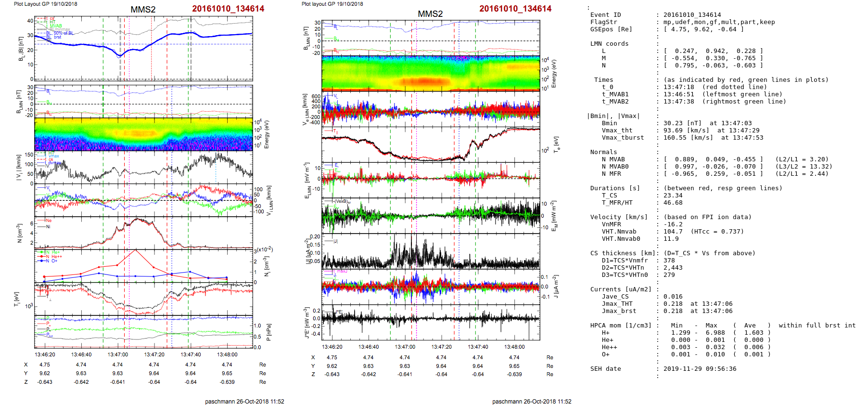The image size is (868, 405).
Task: Select the t_MVAB1 time entry
Action: (615, 94)
